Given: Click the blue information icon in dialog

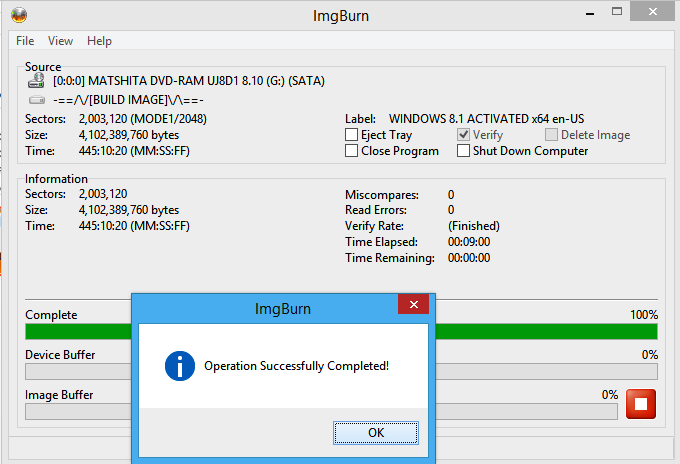Looking at the screenshot, I should (180, 366).
